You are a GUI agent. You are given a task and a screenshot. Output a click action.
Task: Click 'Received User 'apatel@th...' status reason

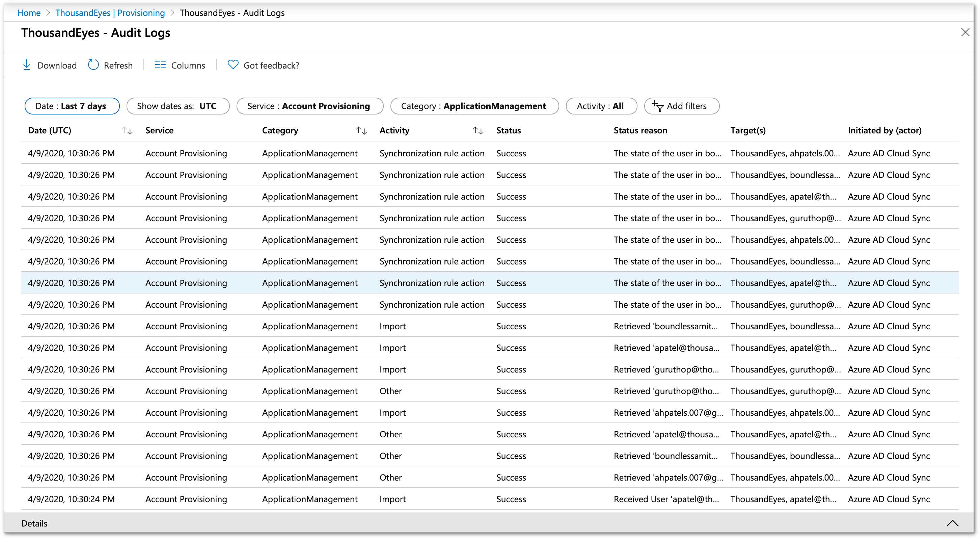coord(666,499)
